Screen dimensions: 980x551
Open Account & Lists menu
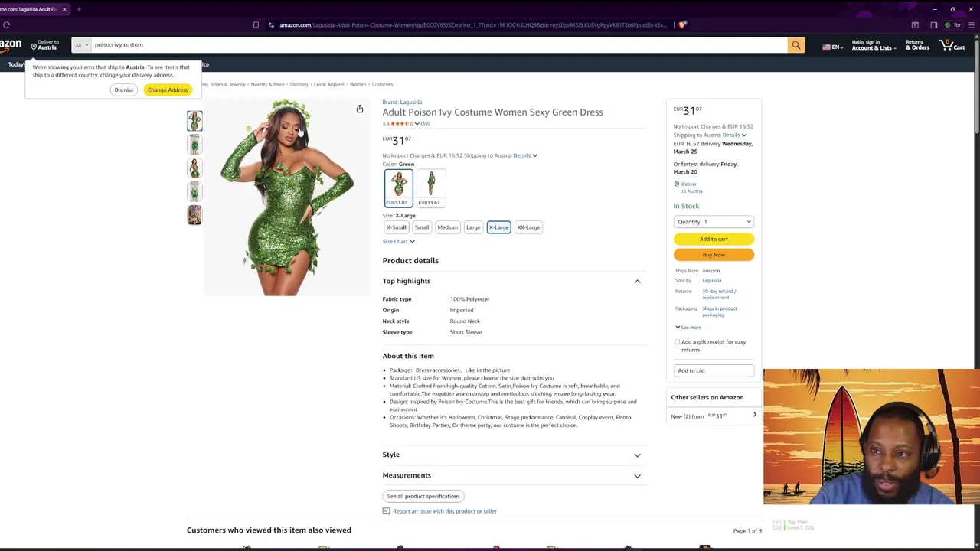(872, 45)
